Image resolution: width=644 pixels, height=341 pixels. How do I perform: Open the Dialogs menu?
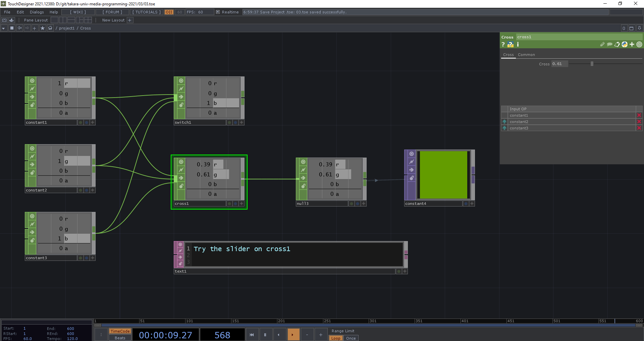point(37,12)
